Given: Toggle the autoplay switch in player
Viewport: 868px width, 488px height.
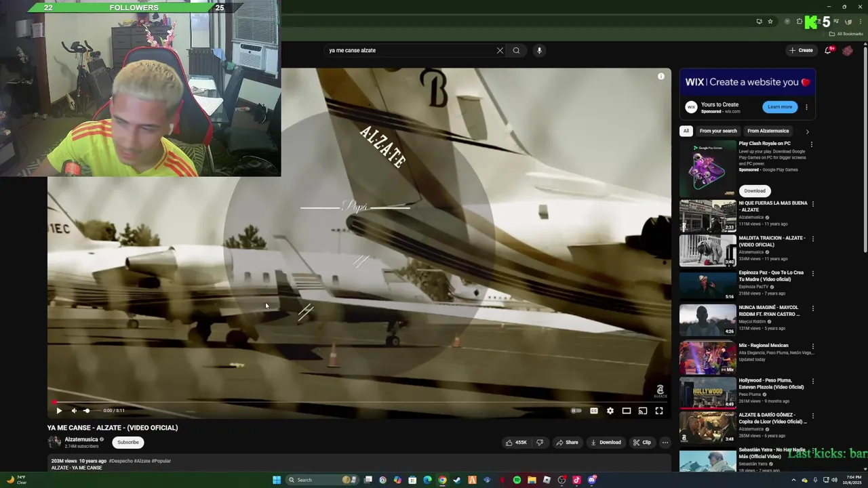Looking at the screenshot, I should pos(576,411).
